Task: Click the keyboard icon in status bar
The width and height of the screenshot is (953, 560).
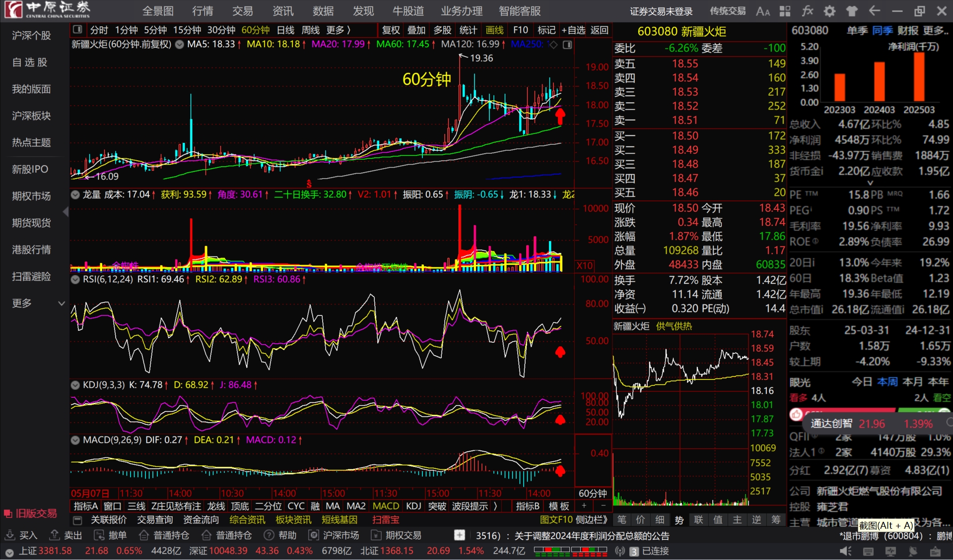Action: click(868, 551)
